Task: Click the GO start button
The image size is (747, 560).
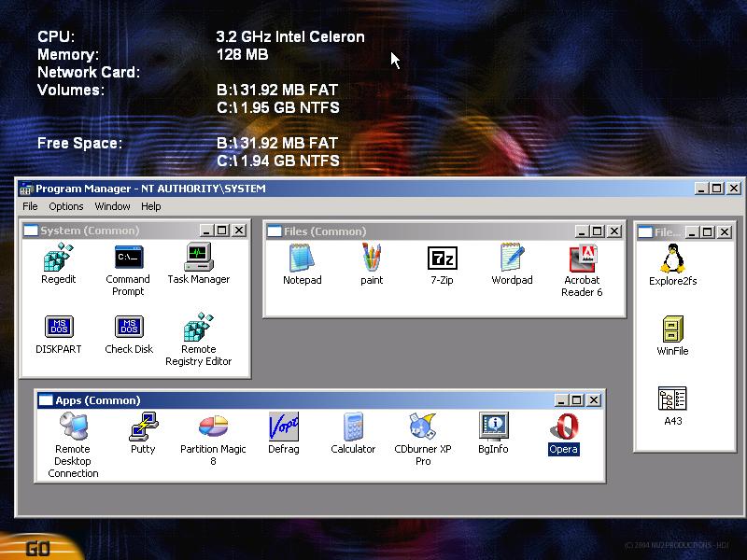Action: point(38,547)
